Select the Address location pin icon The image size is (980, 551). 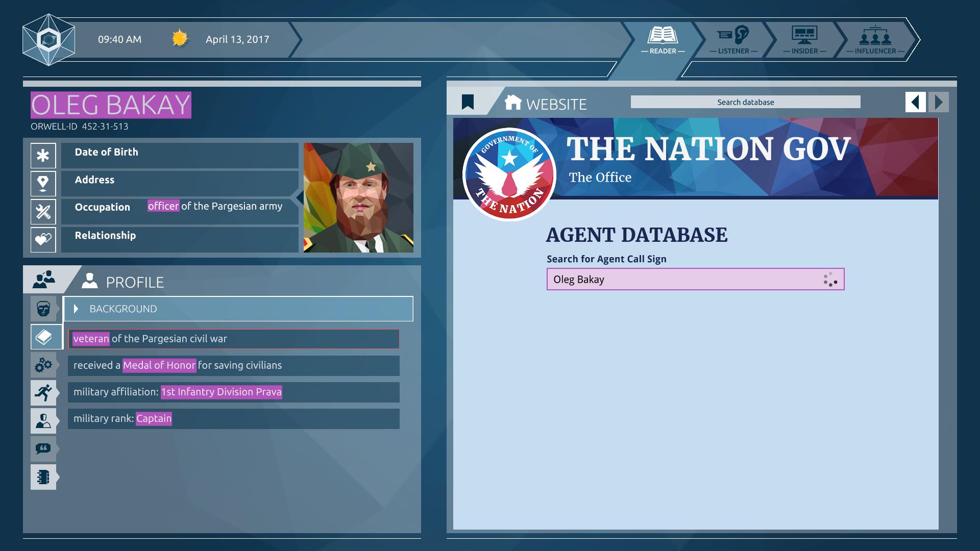[43, 184]
